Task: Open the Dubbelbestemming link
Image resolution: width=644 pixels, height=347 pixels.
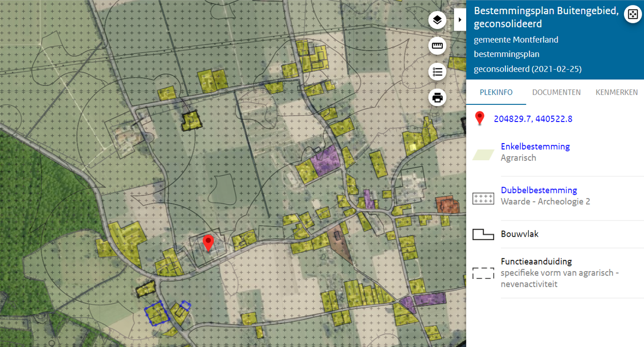Action: coord(539,190)
